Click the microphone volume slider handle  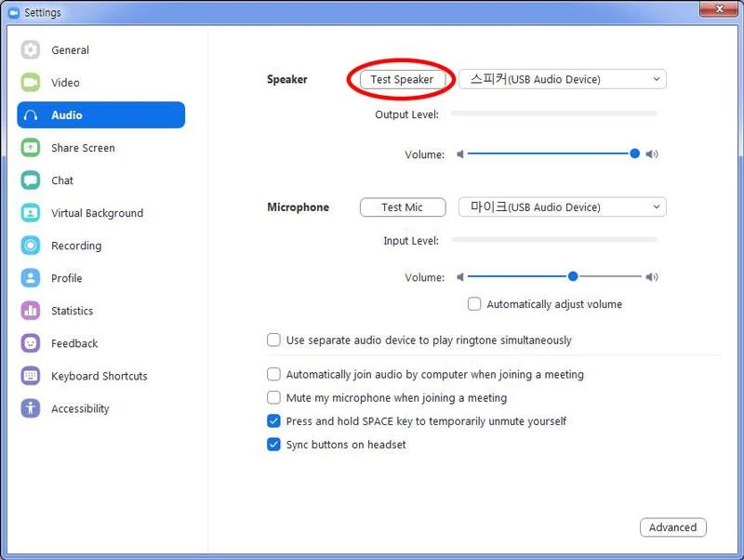(x=573, y=276)
